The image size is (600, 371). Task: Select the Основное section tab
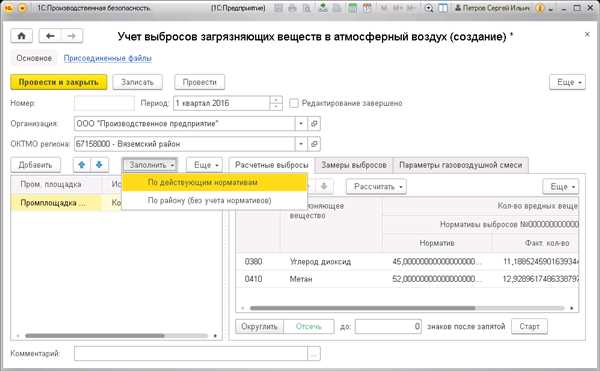(x=34, y=58)
